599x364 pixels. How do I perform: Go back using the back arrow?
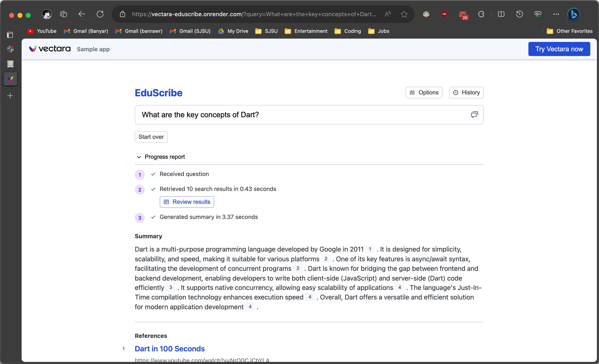(x=82, y=14)
